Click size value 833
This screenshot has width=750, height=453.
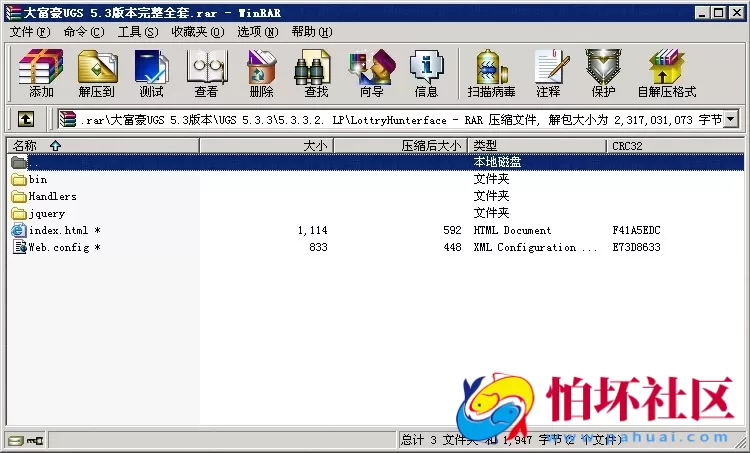click(x=318, y=247)
